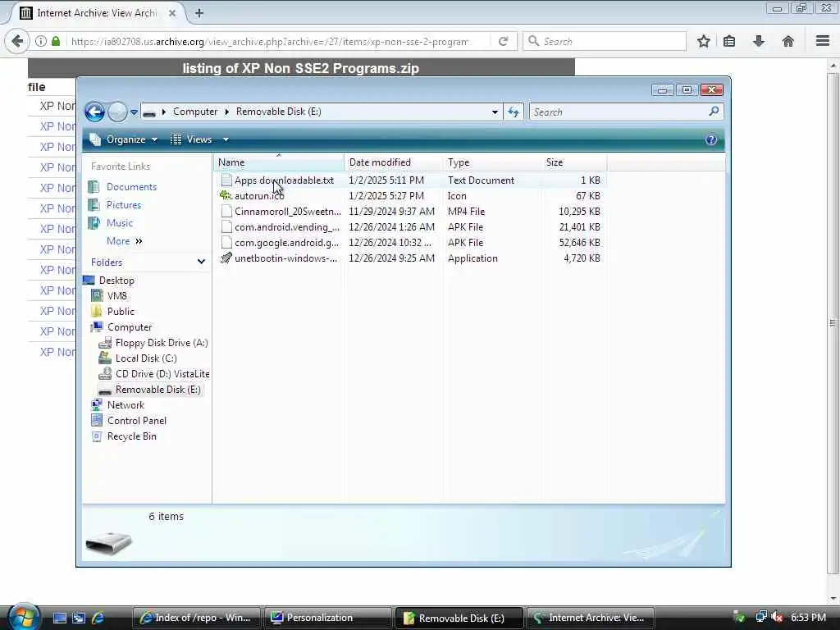Open a new Firefox tab
The height and width of the screenshot is (630, 840).
[199, 13]
